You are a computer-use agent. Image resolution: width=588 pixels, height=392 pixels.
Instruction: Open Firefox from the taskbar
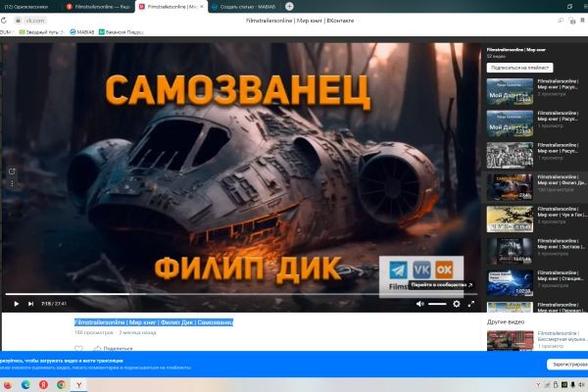coord(7,385)
